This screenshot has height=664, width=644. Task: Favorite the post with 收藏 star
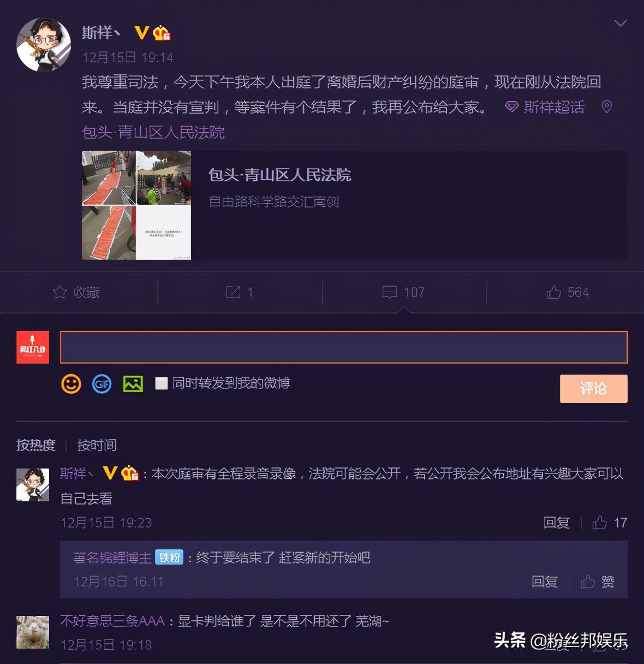point(76,292)
